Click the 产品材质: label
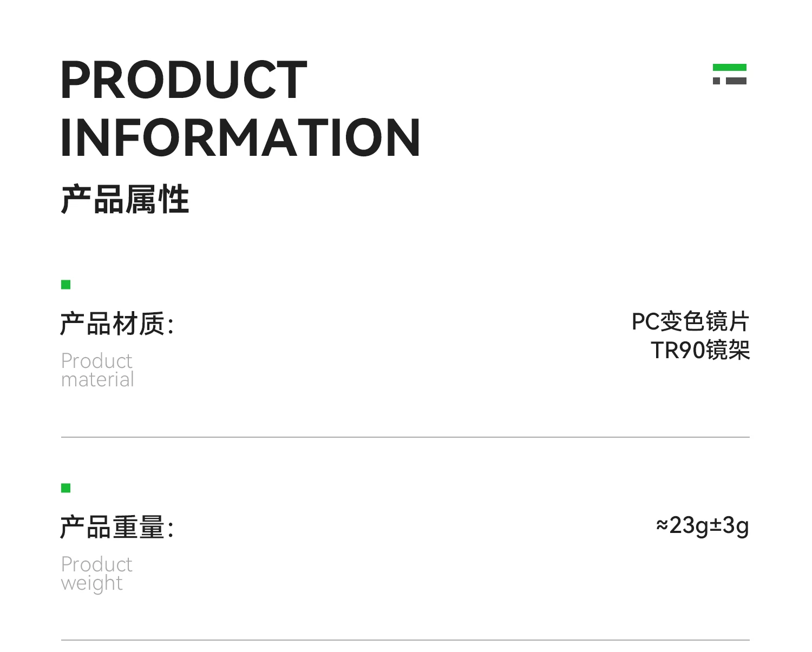 tap(117, 324)
